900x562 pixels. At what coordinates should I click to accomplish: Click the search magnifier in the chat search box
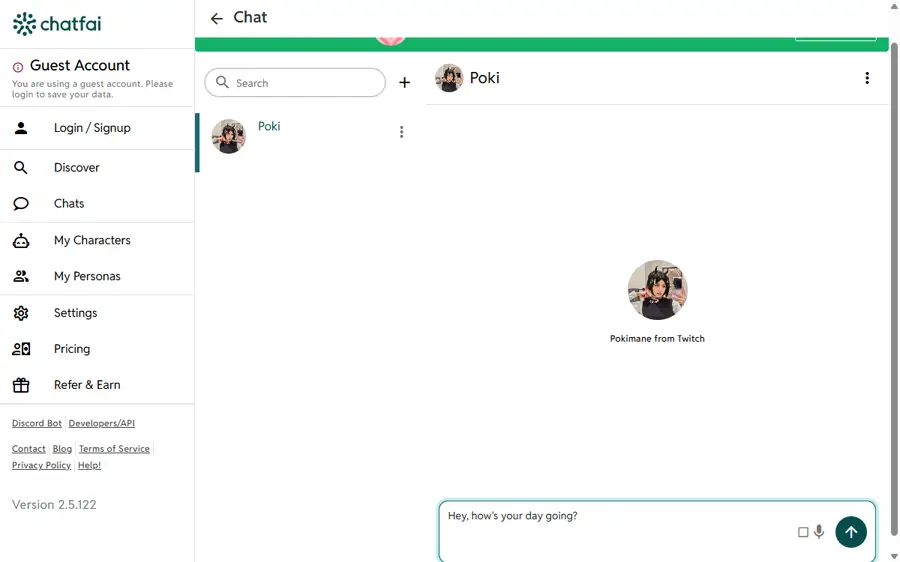click(222, 83)
